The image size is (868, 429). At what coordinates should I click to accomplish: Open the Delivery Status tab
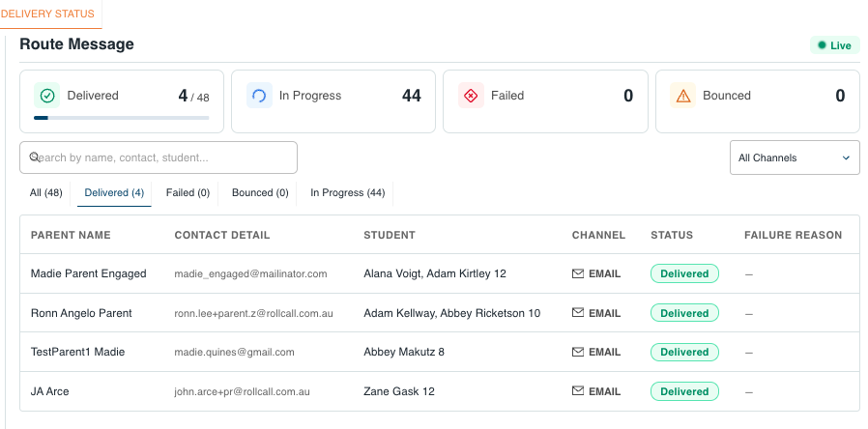tap(48, 14)
